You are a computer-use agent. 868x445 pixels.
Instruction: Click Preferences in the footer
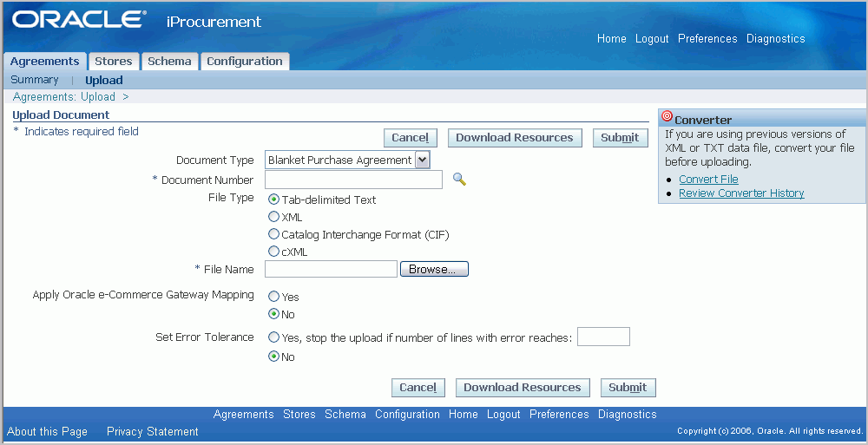(559, 414)
